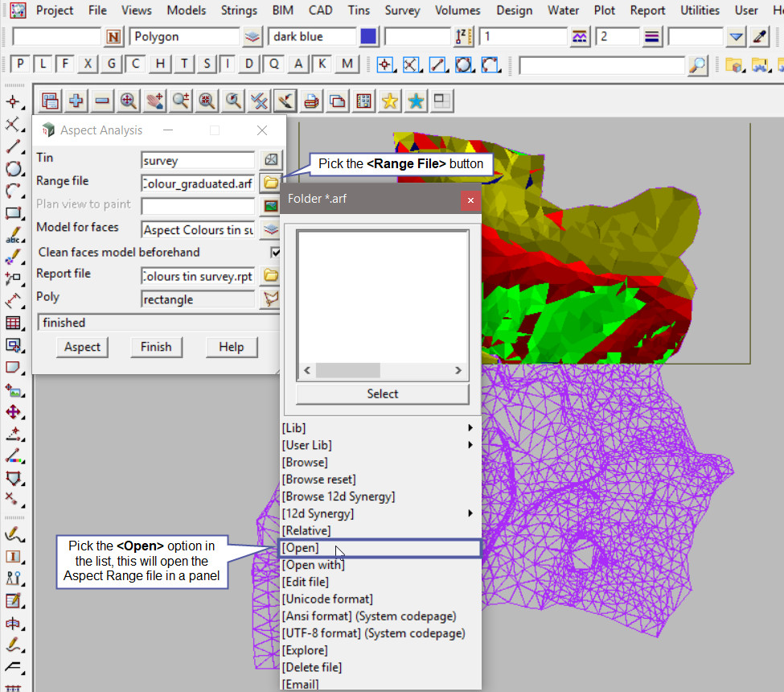This screenshot has height=692, width=784.
Task: Open the blue dropdown arrow on top toolbar
Action: pos(736,37)
